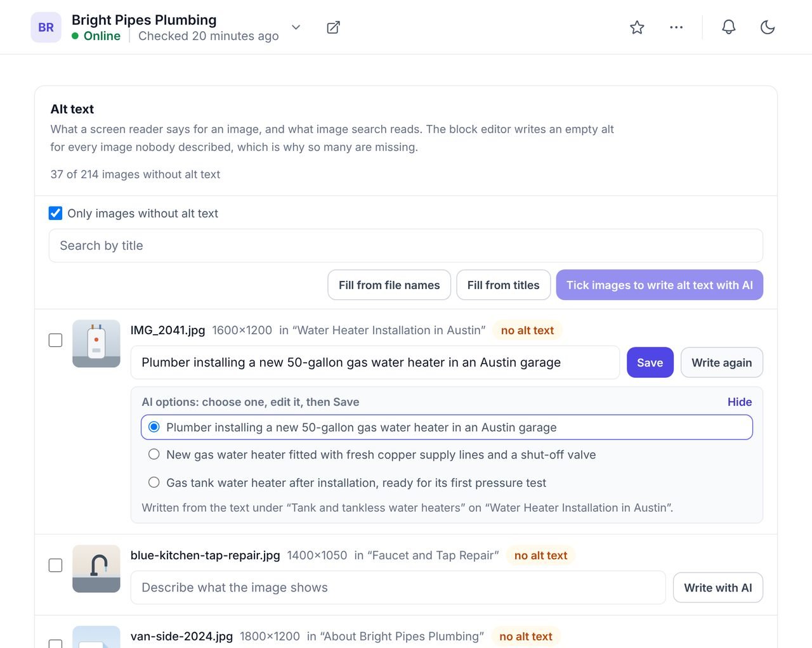Save the alt text for IMG_2041.jpg
The image size is (812, 648).
click(650, 363)
